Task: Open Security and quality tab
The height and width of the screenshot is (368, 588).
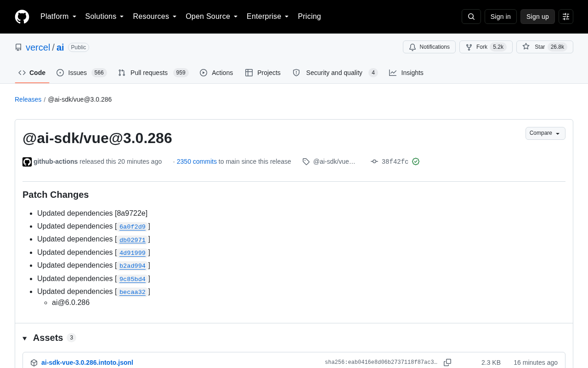Action: 335,73
